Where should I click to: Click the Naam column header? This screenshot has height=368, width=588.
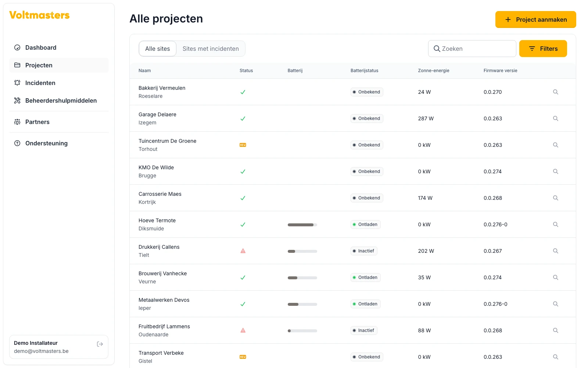(x=145, y=71)
